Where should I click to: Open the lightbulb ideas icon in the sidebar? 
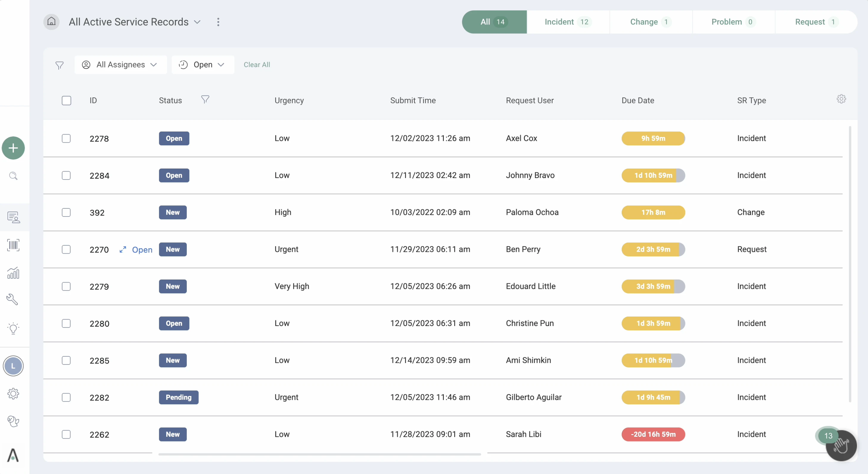pyautogui.click(x=13, y=328)
